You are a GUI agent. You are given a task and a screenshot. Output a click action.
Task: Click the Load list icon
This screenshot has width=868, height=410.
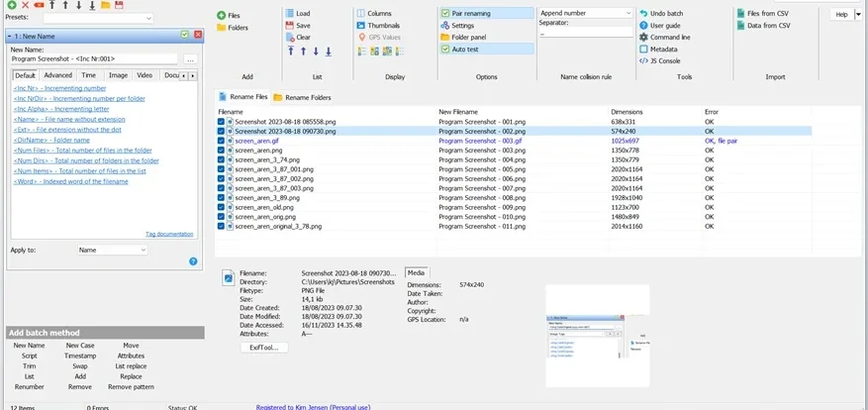pos(290,13)
